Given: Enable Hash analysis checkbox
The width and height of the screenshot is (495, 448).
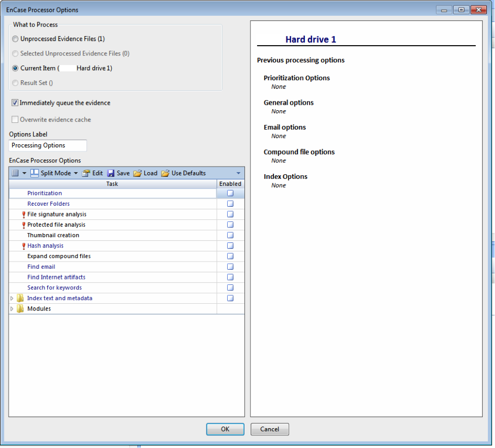Looking at the screenshot, I should (230, 245).
